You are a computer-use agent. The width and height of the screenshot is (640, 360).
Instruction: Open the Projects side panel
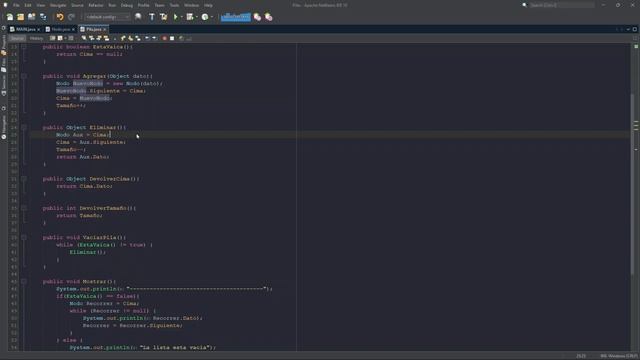point(4,45)
